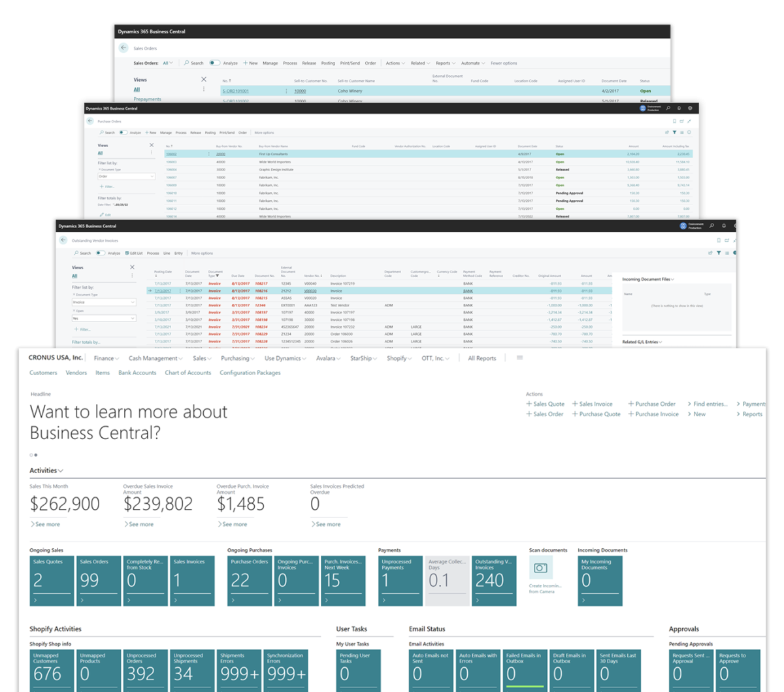This screenshot has height=692, width=784.
Task: Open the Reports dropdown in Sales Orders toolbar
Action: (446, 63)
